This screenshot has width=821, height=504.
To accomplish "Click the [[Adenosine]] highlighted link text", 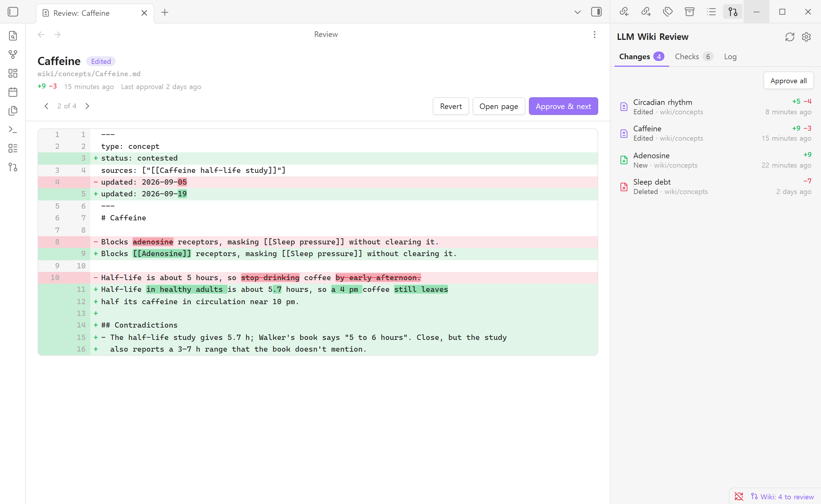I will (x=162, y=254).
